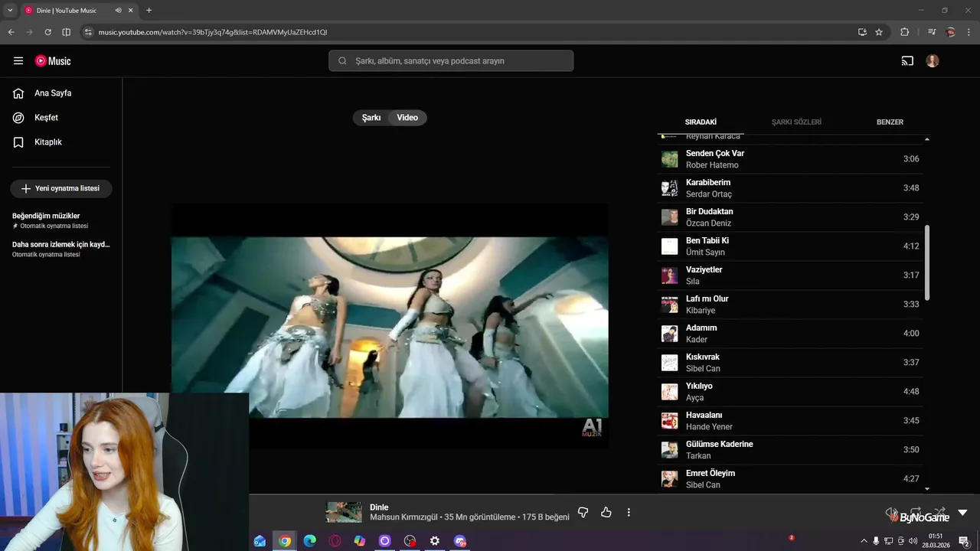Switch player to Video mode

pyautogui.click(x=407, y=118)
